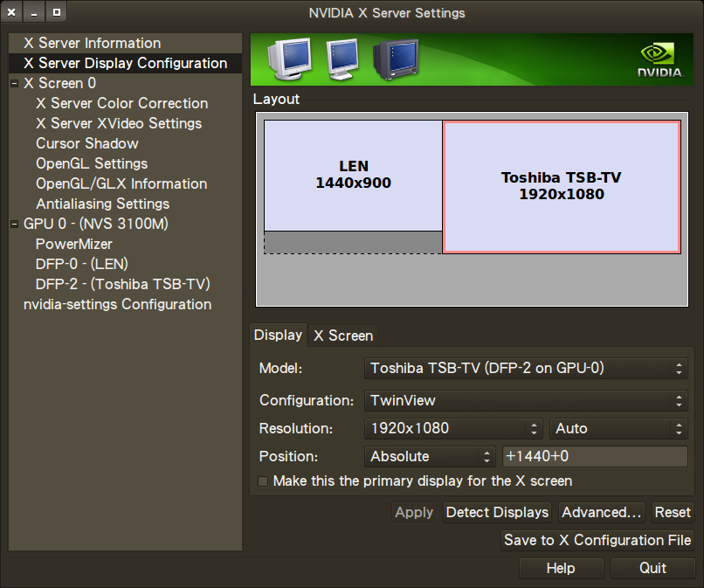Viewport: 704px width, 588px height.
Task: Open Advanced display options
Action: [x=602, y=513]
